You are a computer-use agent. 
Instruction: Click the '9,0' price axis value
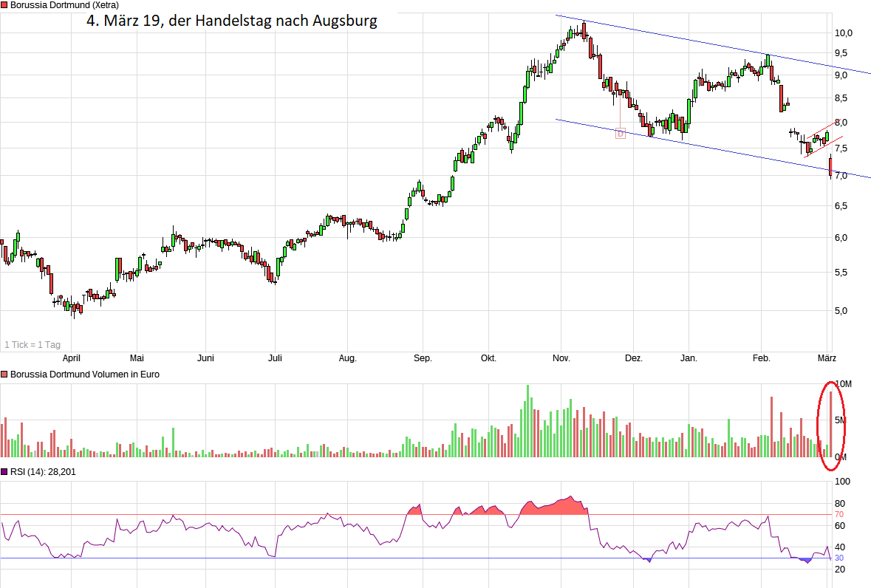click(x=841, y=75)
